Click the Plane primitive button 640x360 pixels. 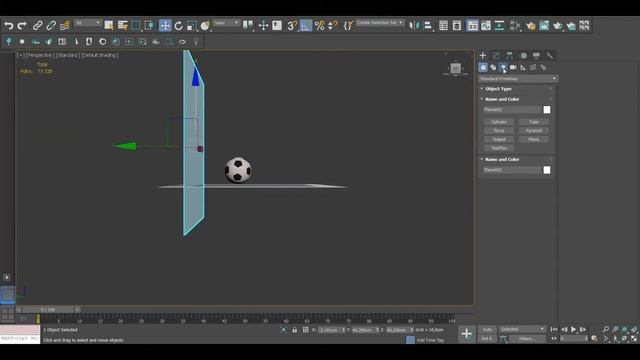point(533,139)
